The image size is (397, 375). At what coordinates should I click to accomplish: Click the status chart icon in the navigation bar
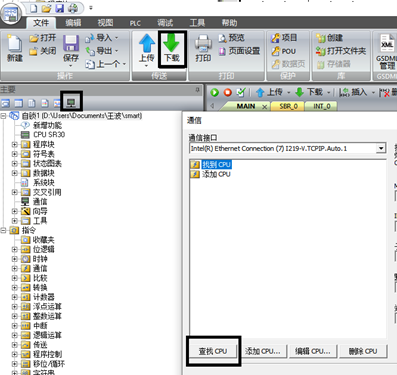pyautogui.click(x=19, y=103)
